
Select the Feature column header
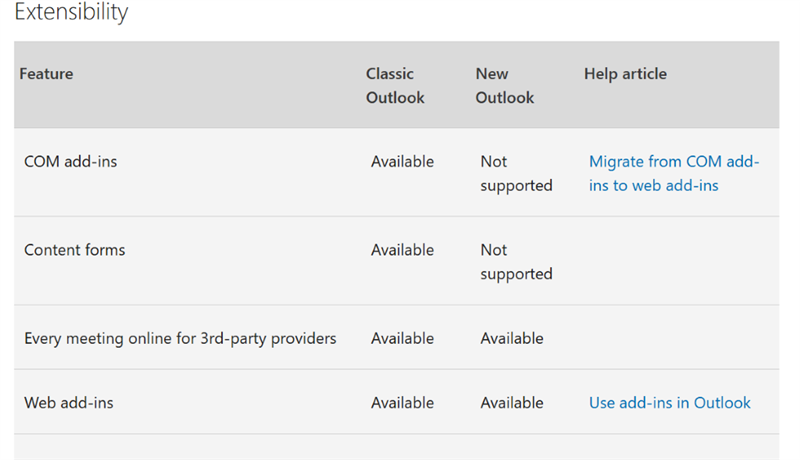[x=46, y=74]
